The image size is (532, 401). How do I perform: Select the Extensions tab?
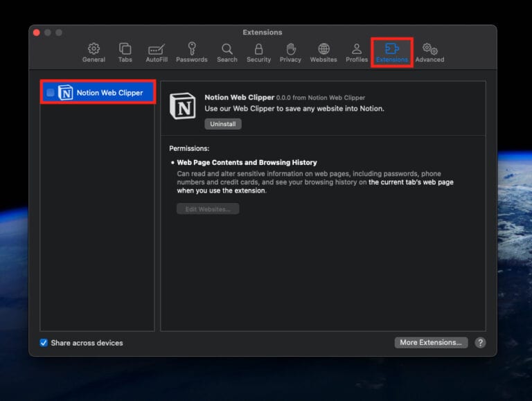click(x=392, y=53)
